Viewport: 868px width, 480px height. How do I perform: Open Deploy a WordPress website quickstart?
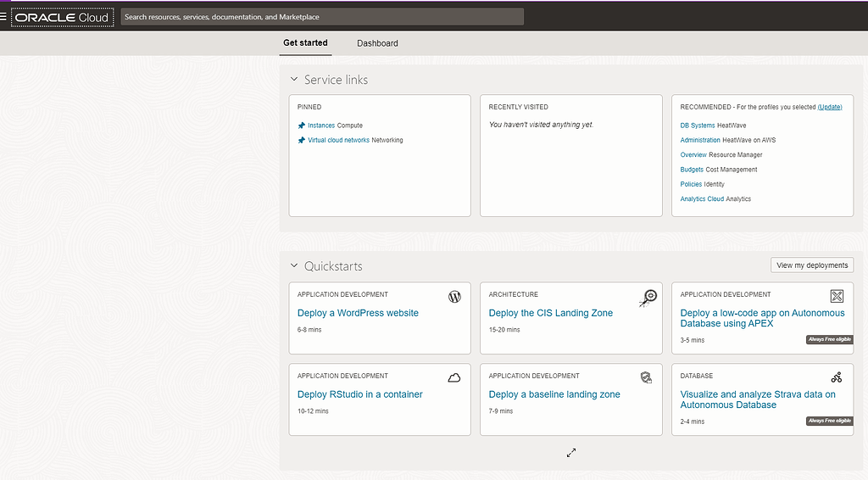[x=358, y=313]
